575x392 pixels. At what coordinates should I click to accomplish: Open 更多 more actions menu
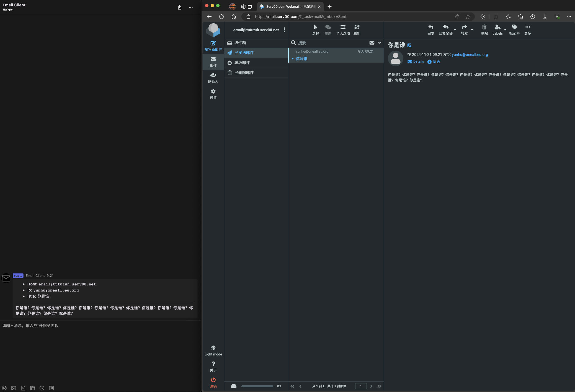pyautogui.click(x=528, y=30)
